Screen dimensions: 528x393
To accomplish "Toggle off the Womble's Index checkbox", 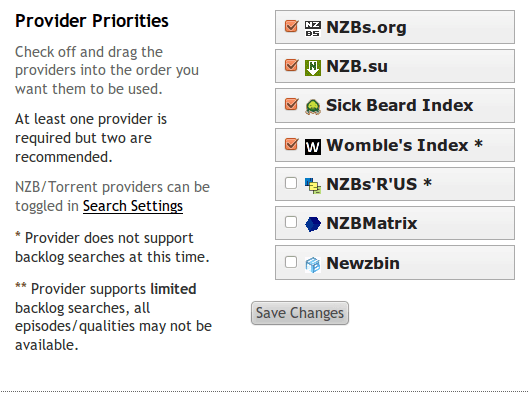I will click(x=291, y=144).
